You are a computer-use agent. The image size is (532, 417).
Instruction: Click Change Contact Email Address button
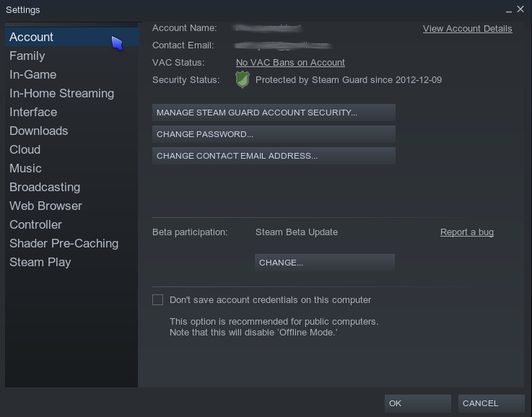pos(274,156)
